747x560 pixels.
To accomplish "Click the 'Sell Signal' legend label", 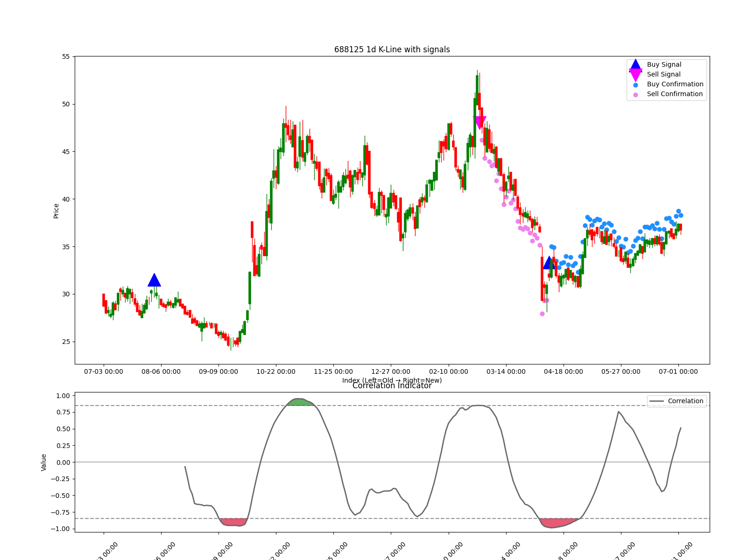I will click(x=663, y=75).
